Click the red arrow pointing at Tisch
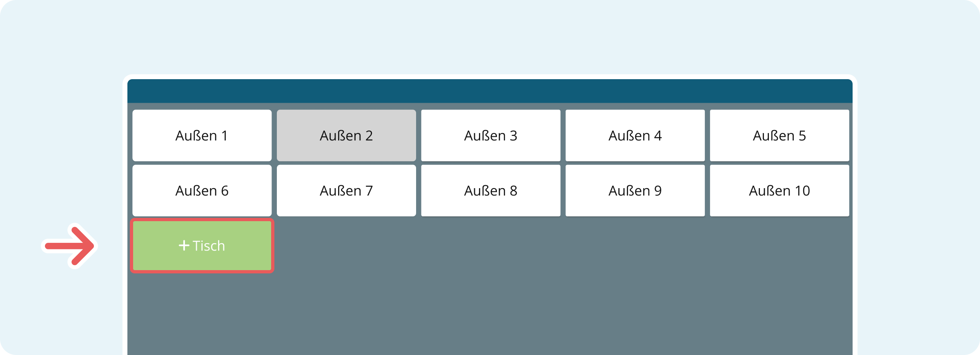 (x=70, y=246)
